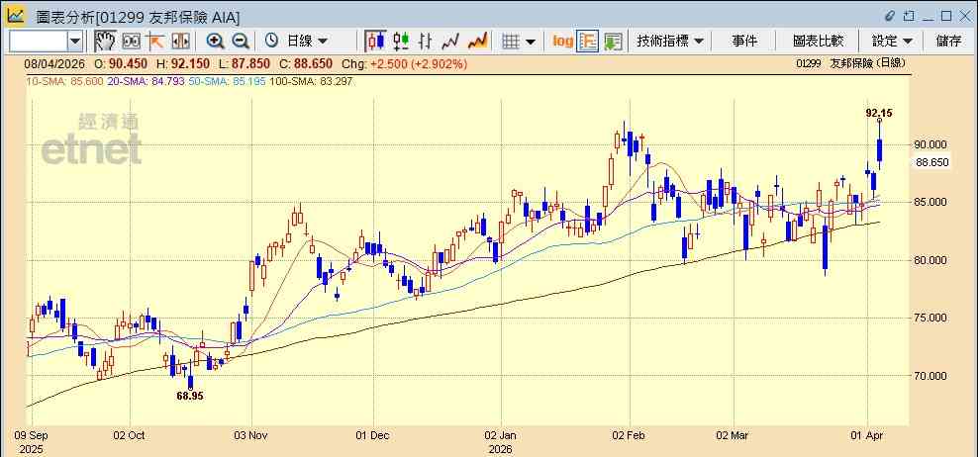This screenshot has width=980, height=457.
Task: Click the chart analysis app icon
Action: tap(16, 16)
